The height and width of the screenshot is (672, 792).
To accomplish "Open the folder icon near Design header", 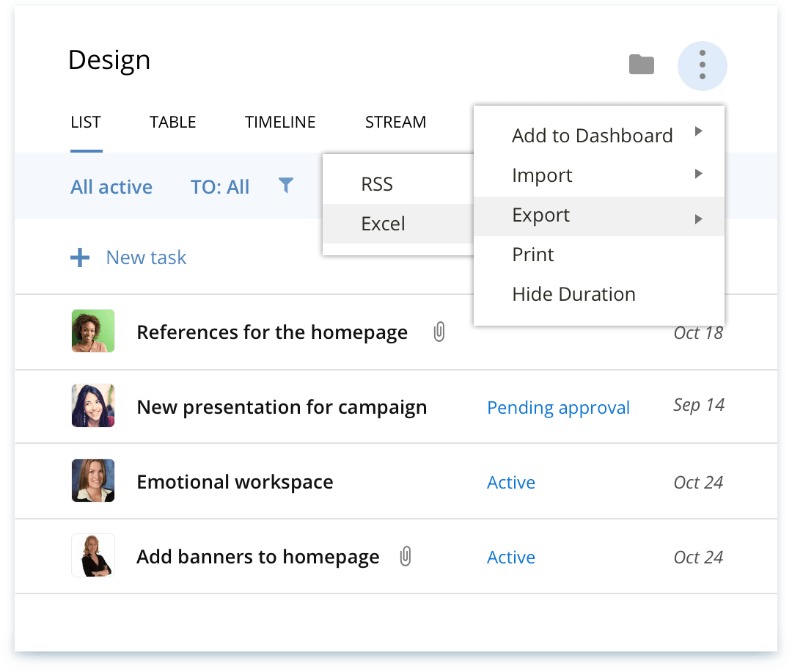I will pyautogui.click(x=641, y=65).
